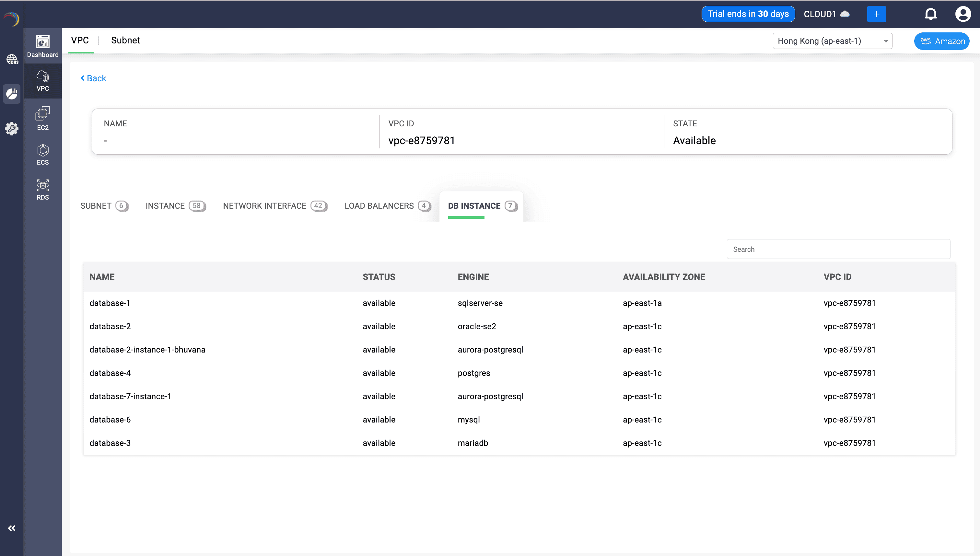Open the Hong Kong (ap-east-1) region dropdown

832,41
